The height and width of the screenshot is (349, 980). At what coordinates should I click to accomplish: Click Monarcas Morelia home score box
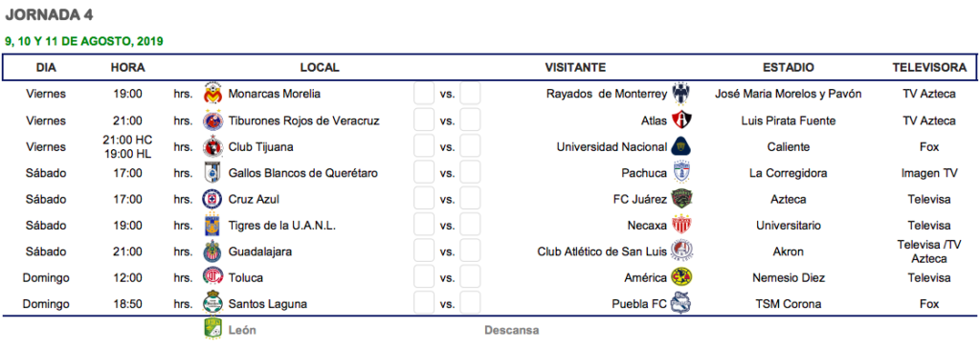point(424,95)
